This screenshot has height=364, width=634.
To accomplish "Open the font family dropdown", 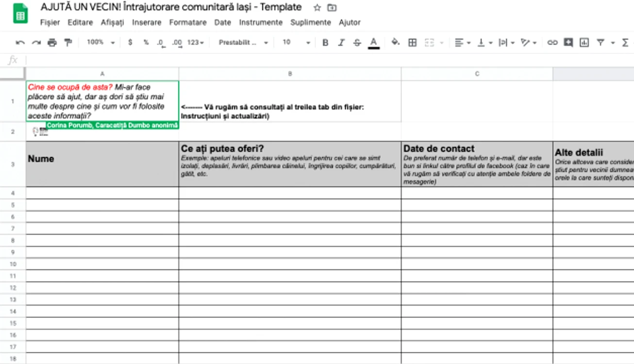I will click(x=243, y=43).
